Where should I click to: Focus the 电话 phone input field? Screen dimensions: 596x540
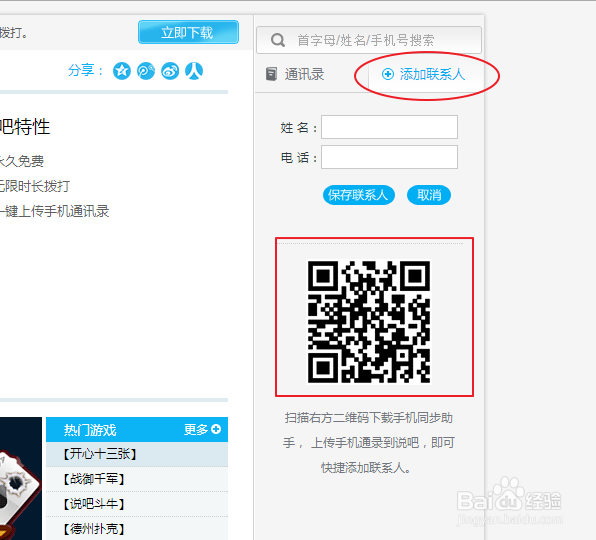389,157
